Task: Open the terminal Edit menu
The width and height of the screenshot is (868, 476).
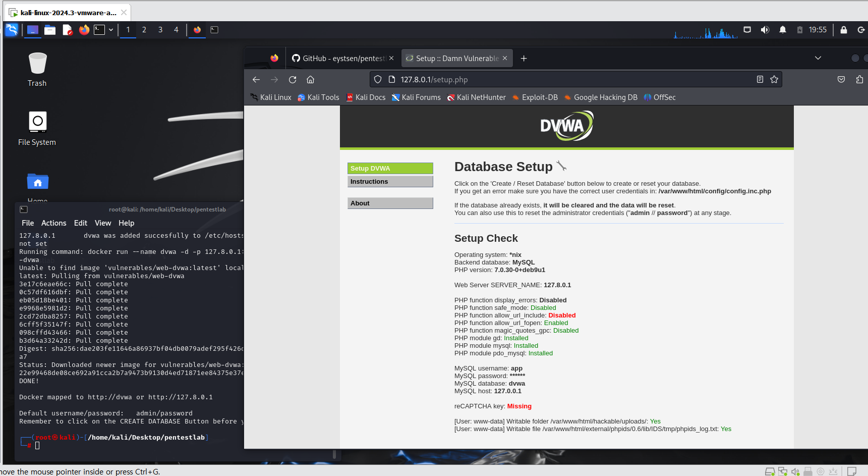Action: tap(81, 223)
